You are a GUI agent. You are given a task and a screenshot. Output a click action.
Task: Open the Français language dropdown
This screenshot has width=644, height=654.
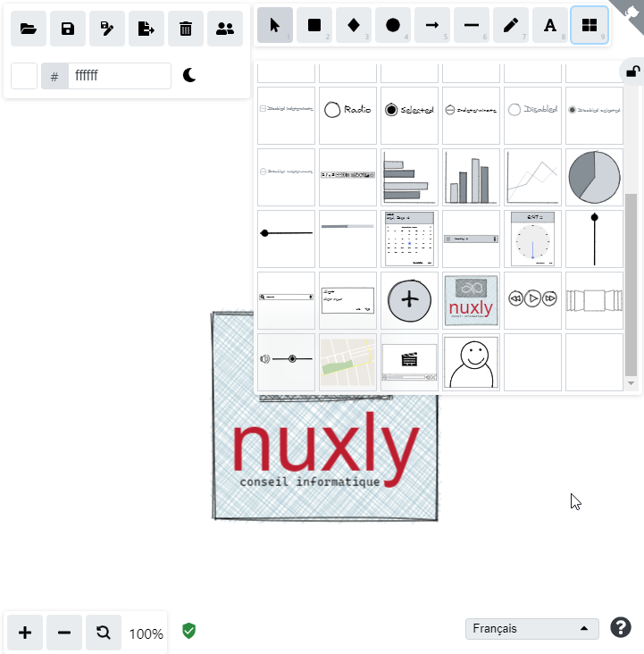pyautogui.click(x=532, y=629)
